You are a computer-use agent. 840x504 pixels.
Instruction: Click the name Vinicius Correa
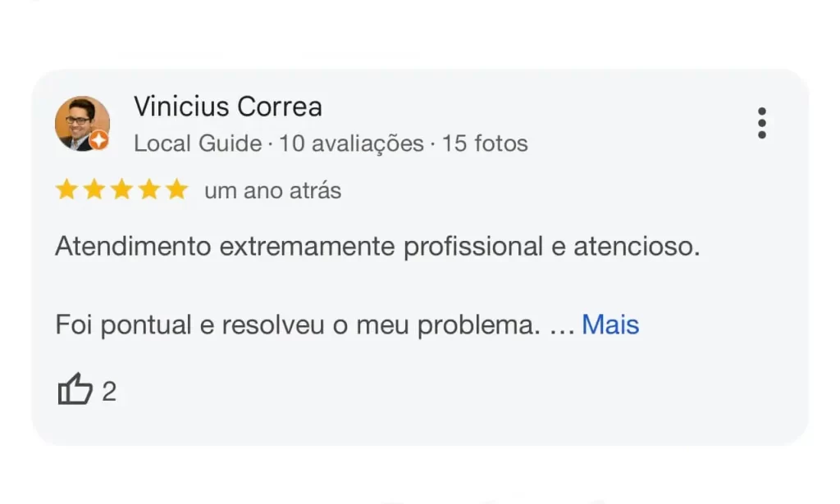tap(228, 107)
